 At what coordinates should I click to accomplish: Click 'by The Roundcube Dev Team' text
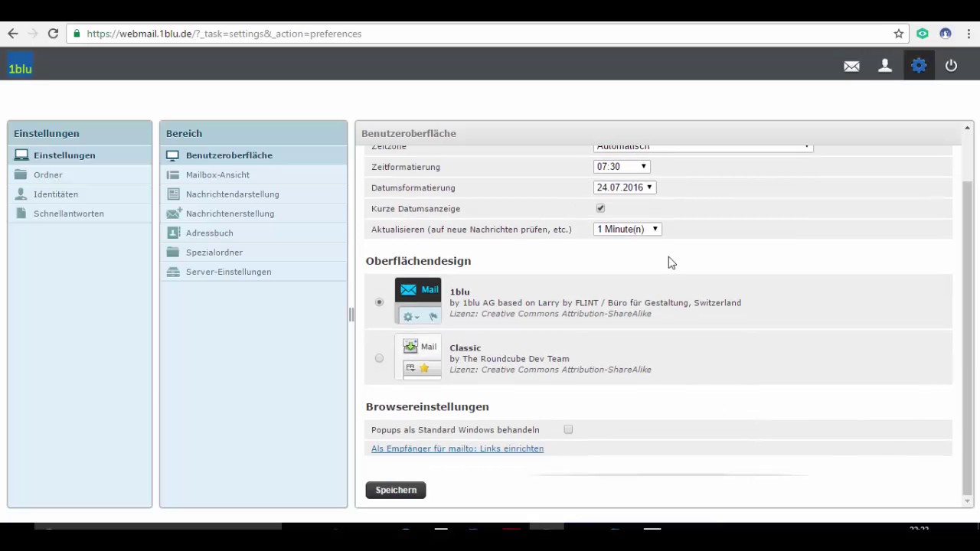509,358
